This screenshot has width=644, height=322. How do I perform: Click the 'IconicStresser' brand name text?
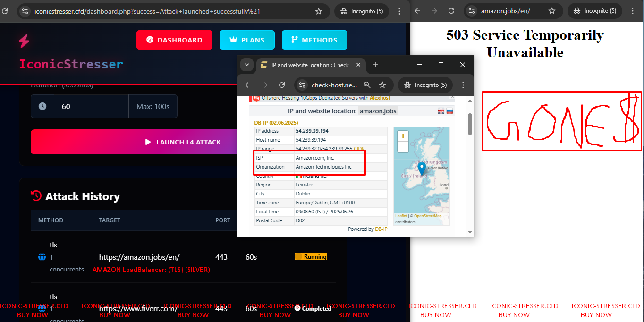(x=71, y=64)
